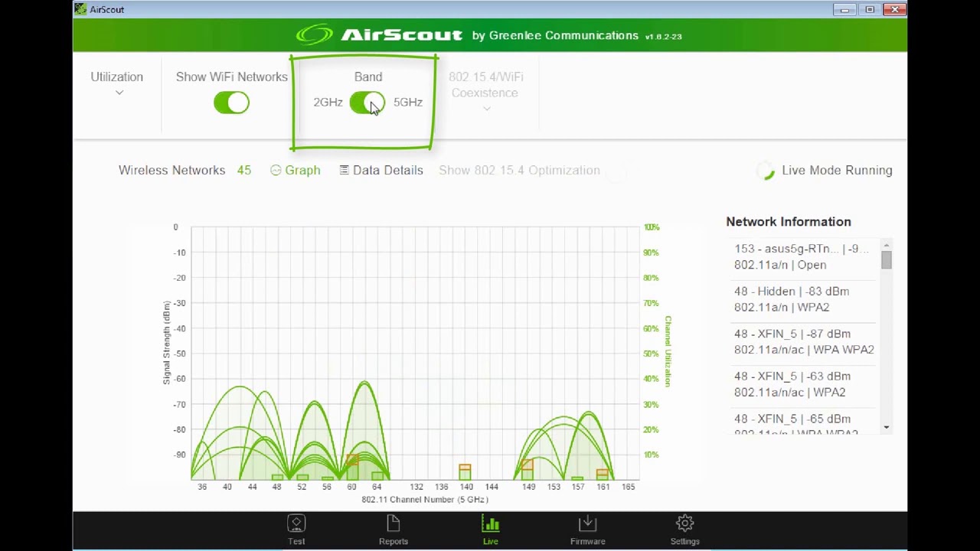The width and height of the screenshot is (980, 551).
Task: Click channel 149 on the graph axis
Action: pos(528,486)
